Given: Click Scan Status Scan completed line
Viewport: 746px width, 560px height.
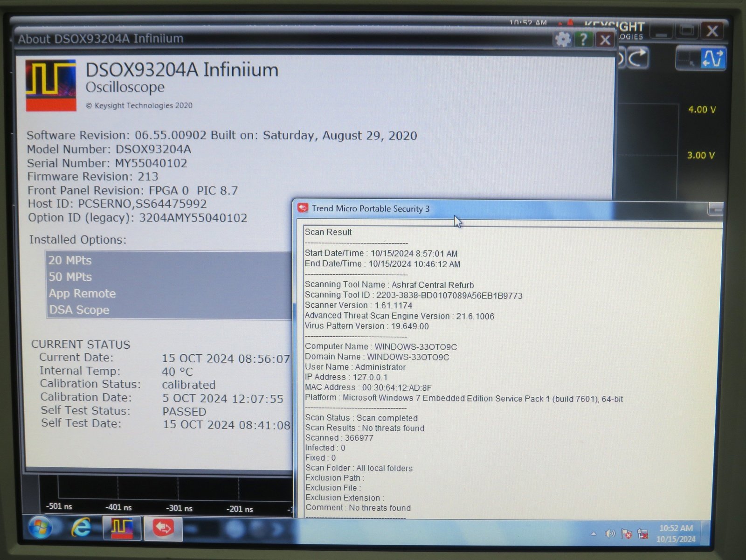Looking at the screenshot, I should (361, 418).
